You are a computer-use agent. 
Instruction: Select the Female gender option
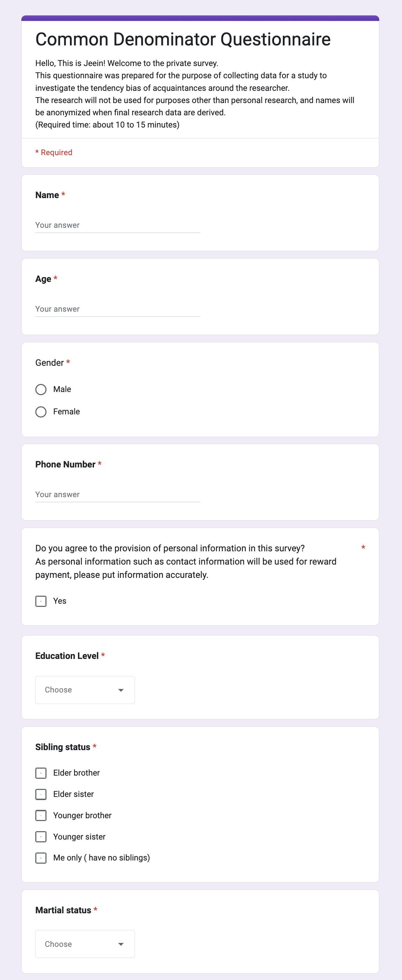41,412
